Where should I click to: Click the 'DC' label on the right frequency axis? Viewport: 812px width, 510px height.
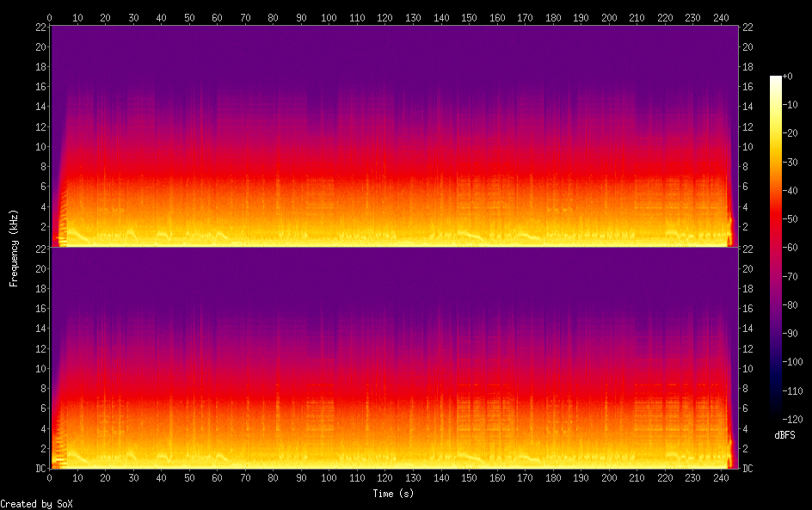(x=747, y=469)
